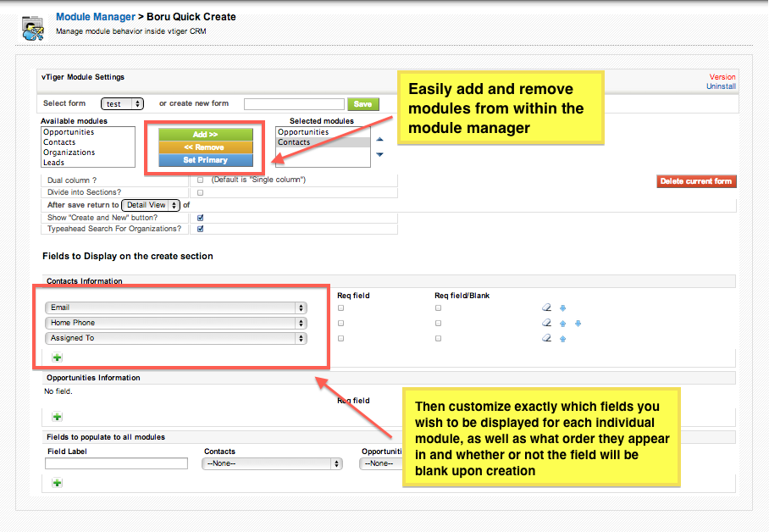
Task: Mark Email as Req field
Action: [340, 308]
